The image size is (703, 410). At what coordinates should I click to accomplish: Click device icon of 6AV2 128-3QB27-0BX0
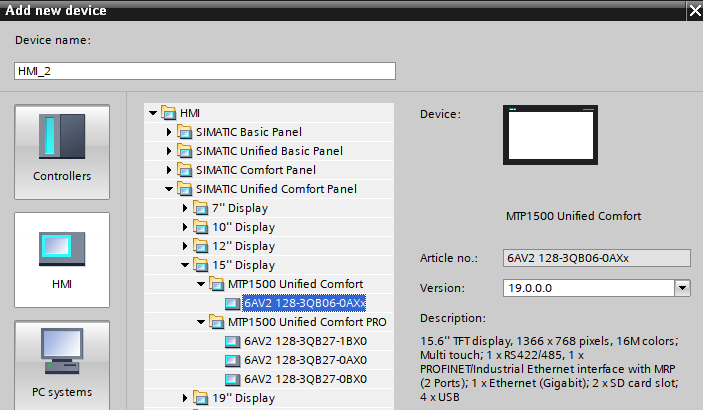pyautogui.click(x=232, y=379)
